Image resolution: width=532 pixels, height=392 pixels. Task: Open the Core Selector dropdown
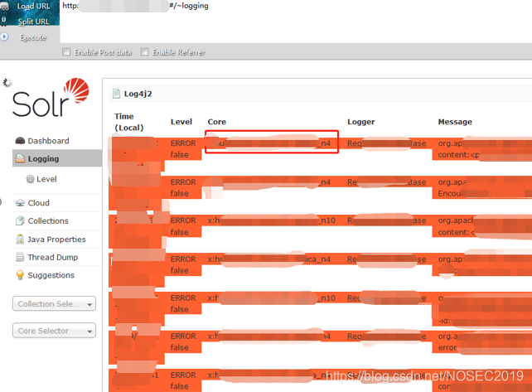click(x=54, y=331)
